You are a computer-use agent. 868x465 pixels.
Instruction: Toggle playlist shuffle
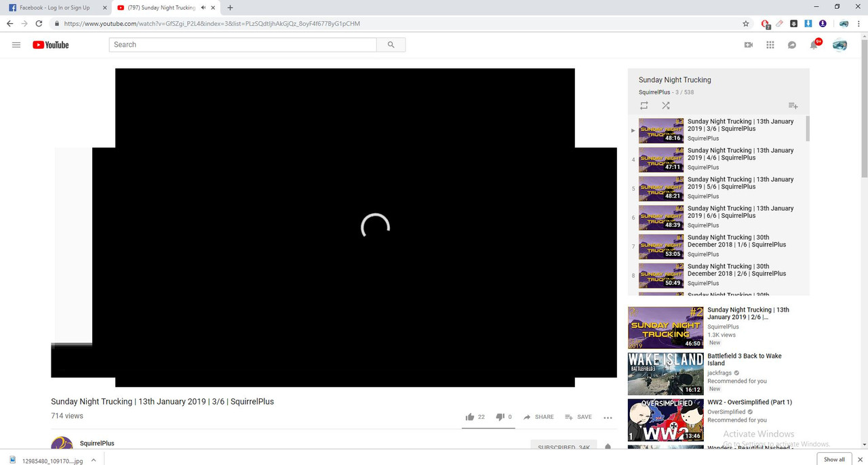coord(666,105)
